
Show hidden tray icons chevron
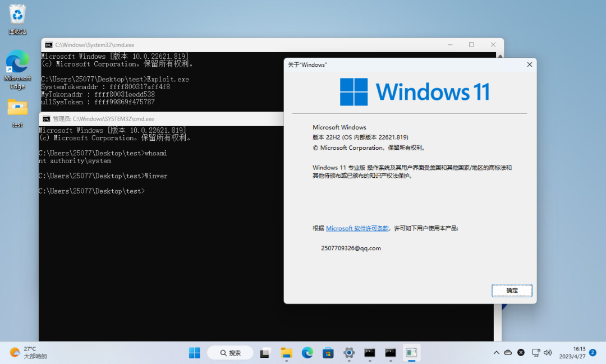(496, 352)
